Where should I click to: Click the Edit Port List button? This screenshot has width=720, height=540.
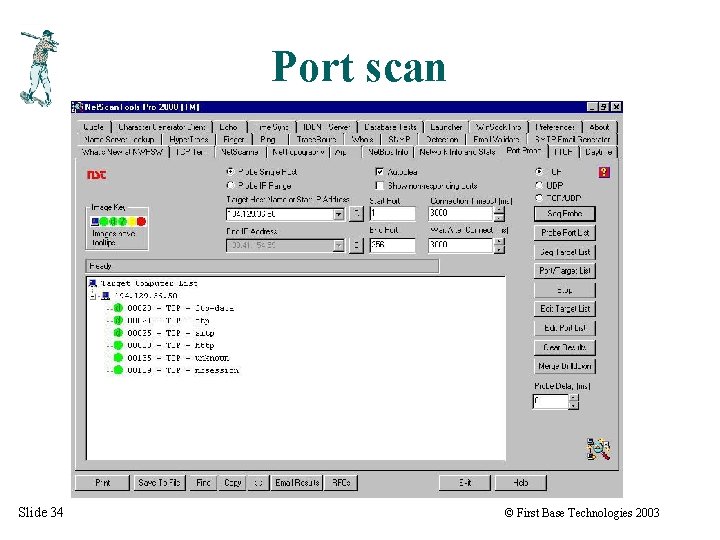[565, 328]
